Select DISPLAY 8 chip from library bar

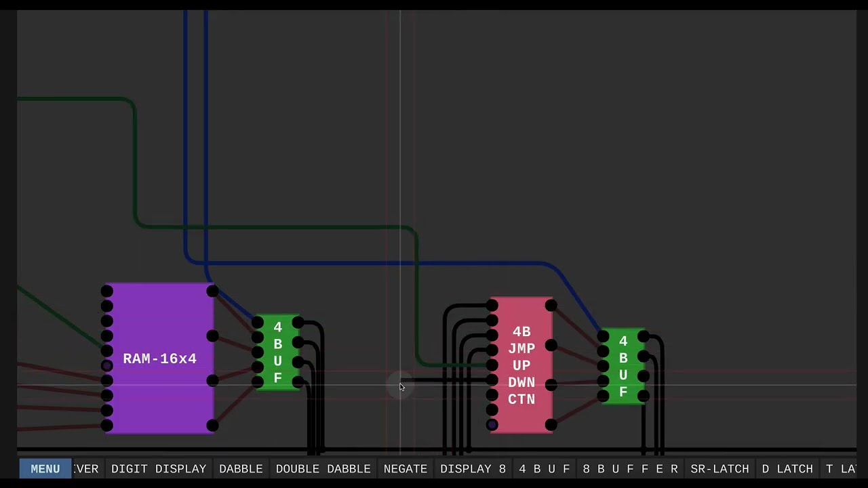point(473,468)
